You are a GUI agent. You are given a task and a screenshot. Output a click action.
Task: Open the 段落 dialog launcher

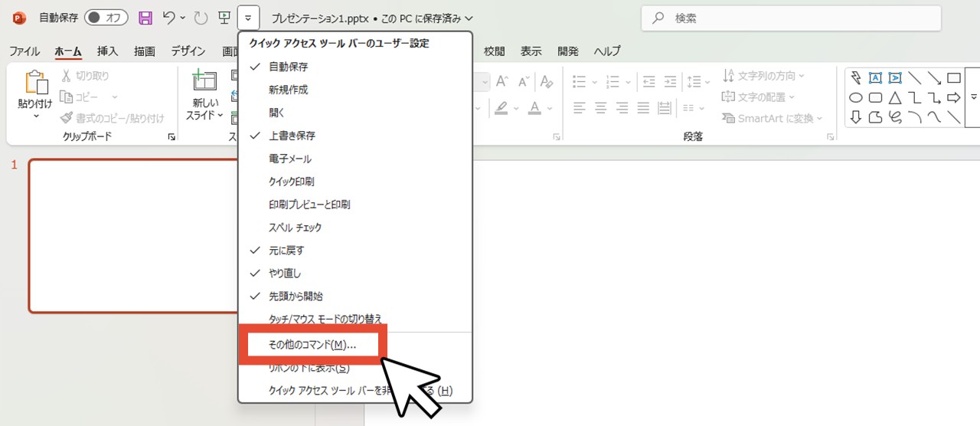830,137
